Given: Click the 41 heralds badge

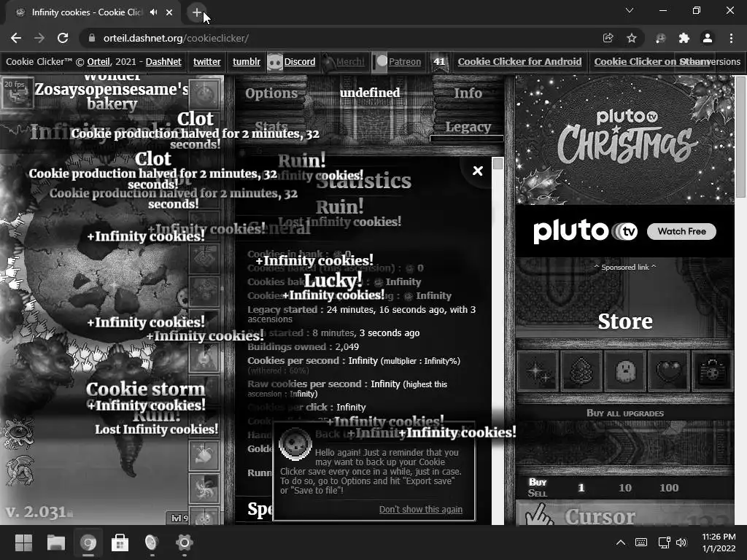Looking at the screenshot, I should coord(439,62).
